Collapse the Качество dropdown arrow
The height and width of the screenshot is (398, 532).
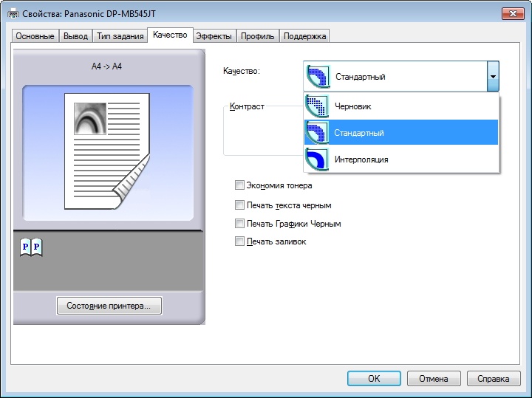coord(493,77)
